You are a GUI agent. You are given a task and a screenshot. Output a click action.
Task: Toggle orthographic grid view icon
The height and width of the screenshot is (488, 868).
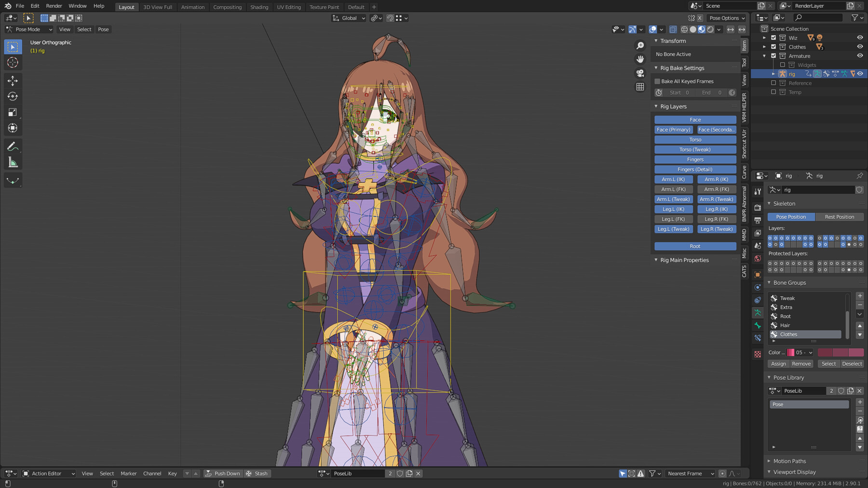[x=640, y=87]
